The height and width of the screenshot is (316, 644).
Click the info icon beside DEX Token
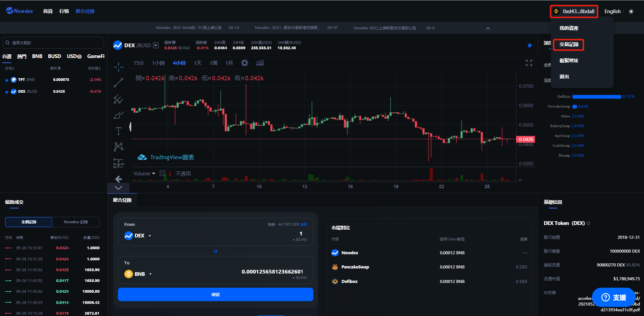tap(588, 223)
